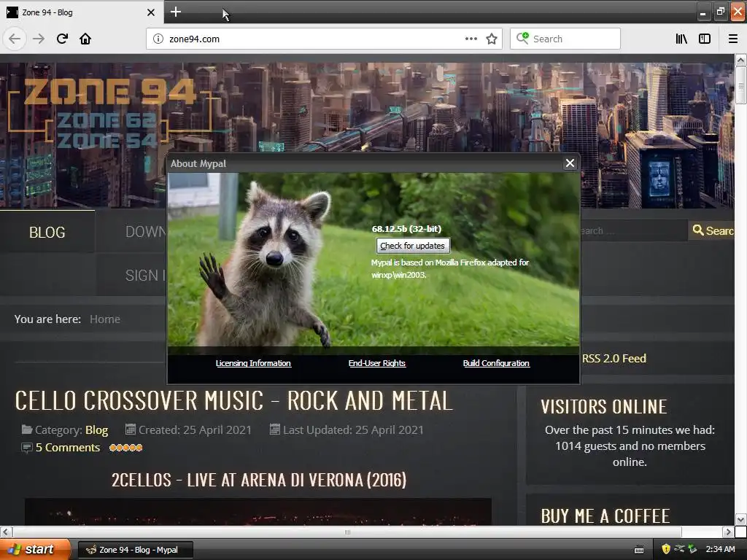This screenshot has width=747, height=560.
Task: Click the vertical scrollbar up arrow
Action: 740,60
